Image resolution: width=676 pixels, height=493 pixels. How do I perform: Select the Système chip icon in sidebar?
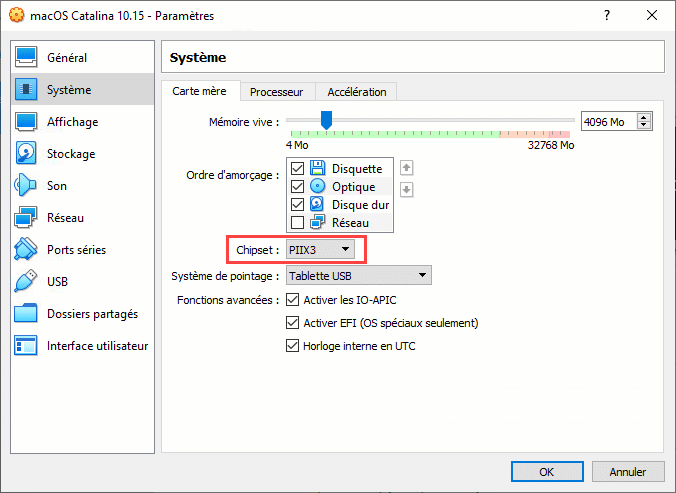(26, 89)
